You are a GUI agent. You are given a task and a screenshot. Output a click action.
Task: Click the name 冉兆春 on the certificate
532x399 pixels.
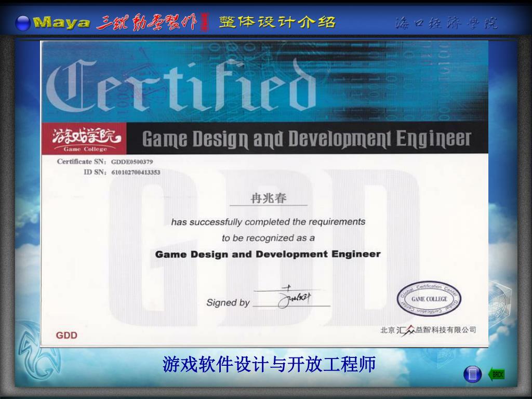click(x=269, y=198)
